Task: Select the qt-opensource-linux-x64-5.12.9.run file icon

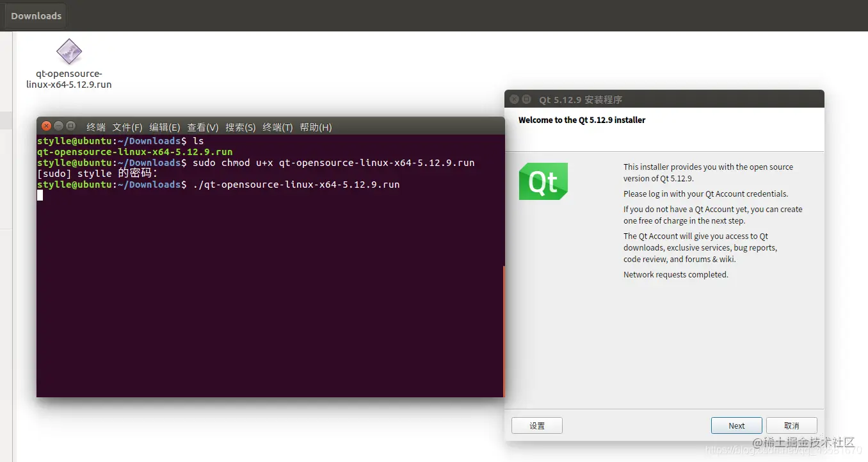Action: (x=69, y=51)
